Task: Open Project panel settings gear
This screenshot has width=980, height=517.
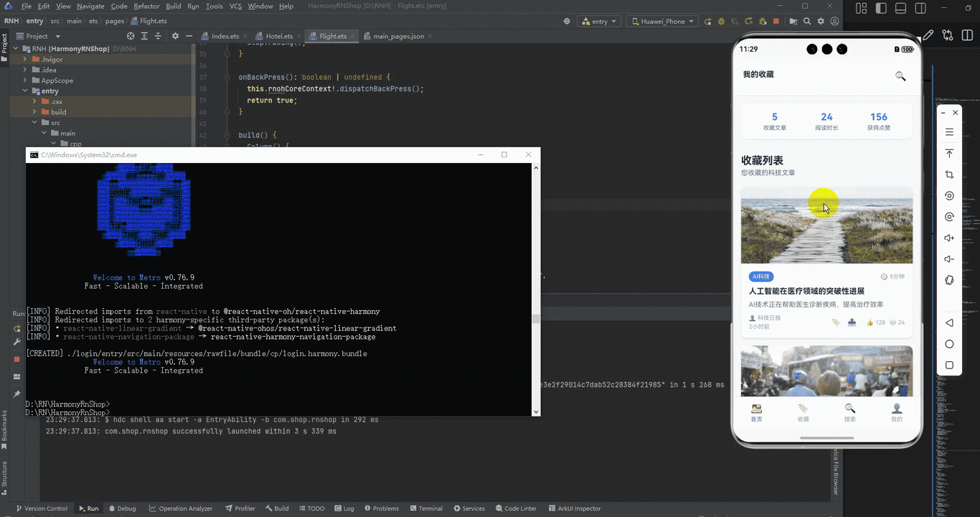Action: tap(176, 36)
